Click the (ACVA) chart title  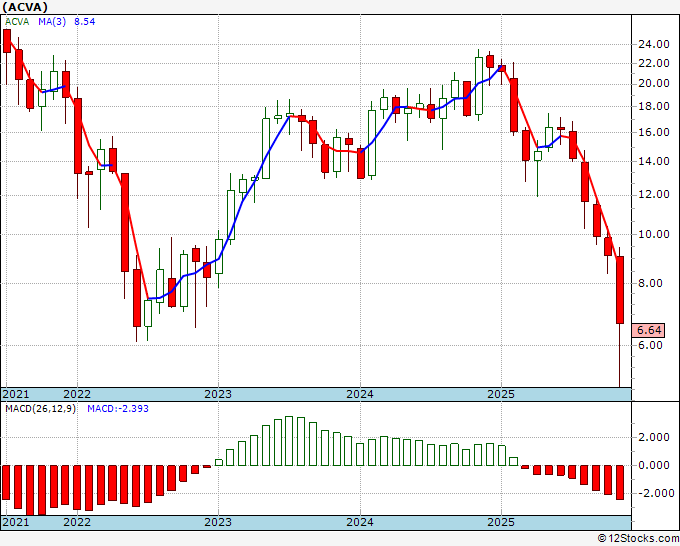25,7
